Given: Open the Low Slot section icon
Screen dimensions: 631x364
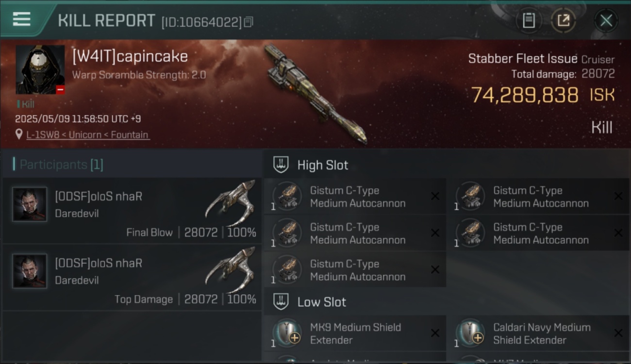Looking at the screenshot, I should [x=281, y=301].
